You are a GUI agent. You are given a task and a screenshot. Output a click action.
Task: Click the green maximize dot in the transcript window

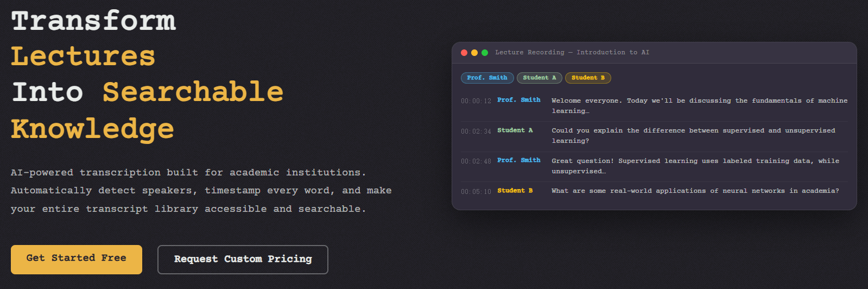[485, 53]
